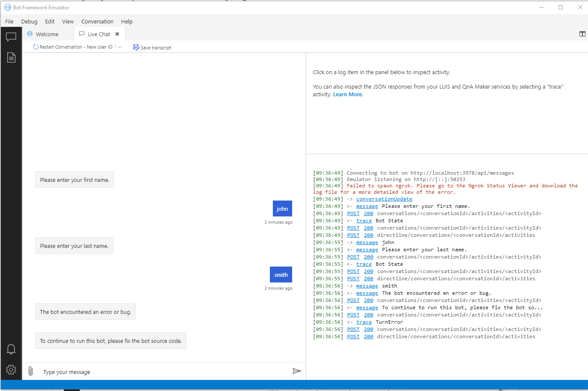Select the transcript icon in the left sidebar
The width and height of the screenshot is (588, 391).
[11, 57]
